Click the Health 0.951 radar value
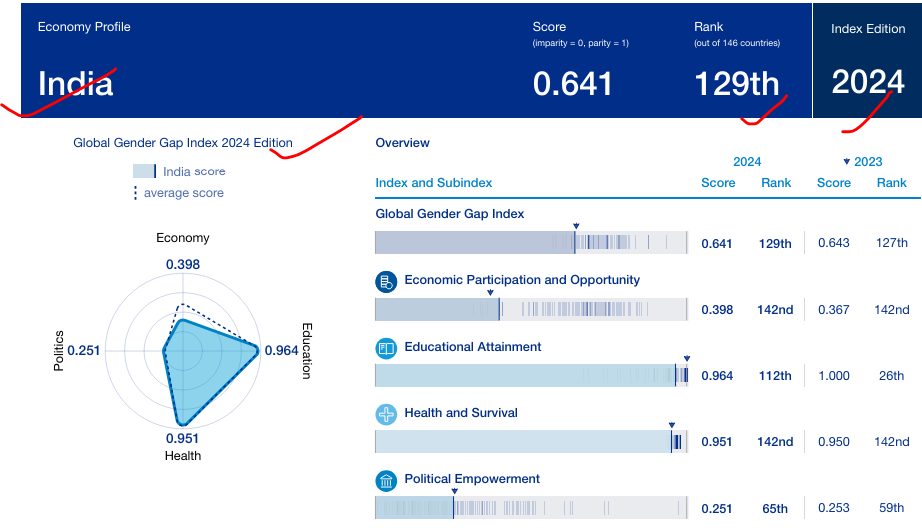Screen dimensions: 922x528 coord(182,439)
